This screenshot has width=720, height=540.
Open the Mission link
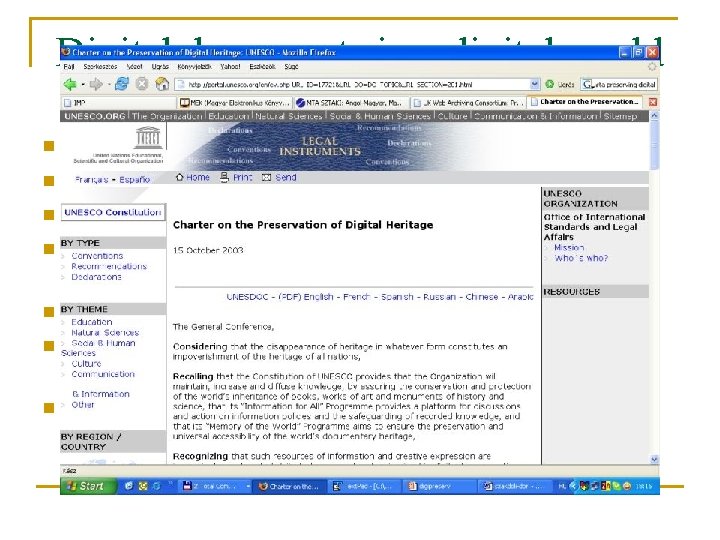point(569,248)
